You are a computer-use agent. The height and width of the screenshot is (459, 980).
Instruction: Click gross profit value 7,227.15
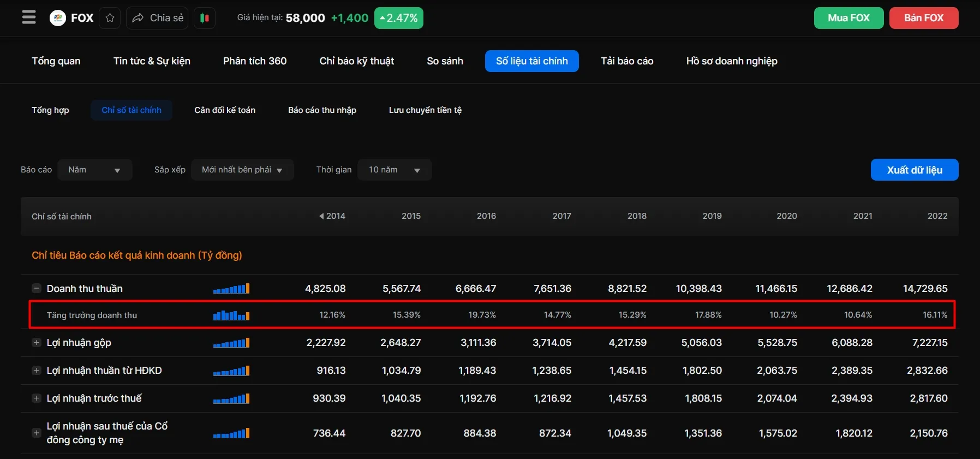(x=930, y=343)
